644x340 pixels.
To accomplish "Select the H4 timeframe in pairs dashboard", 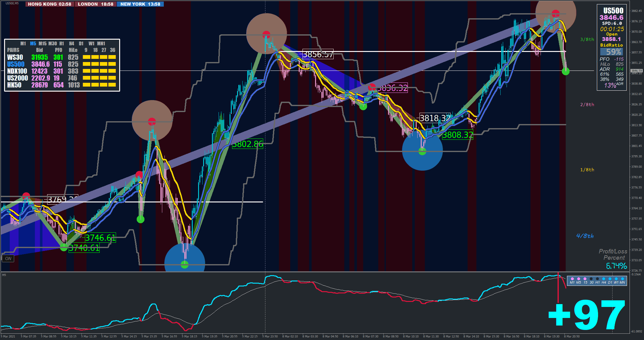I will coord(72,43).
